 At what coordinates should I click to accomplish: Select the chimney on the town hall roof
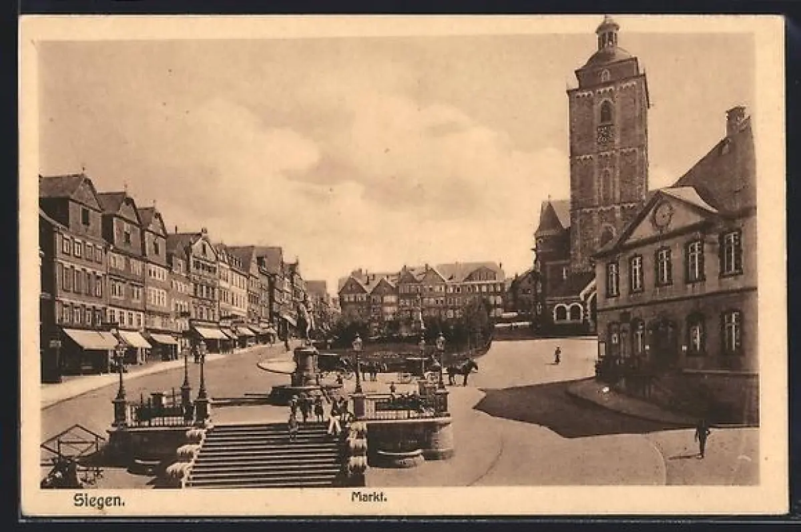click(736, 120)
